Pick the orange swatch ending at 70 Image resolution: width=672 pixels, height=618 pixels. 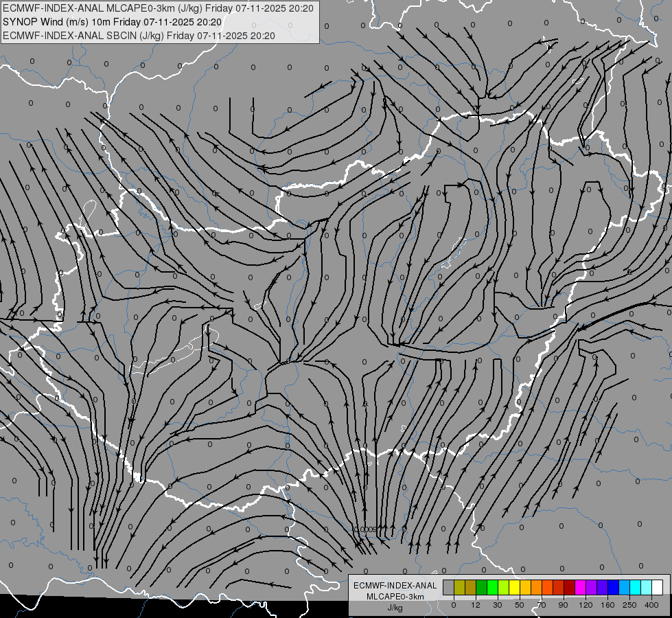pos(537,587)
